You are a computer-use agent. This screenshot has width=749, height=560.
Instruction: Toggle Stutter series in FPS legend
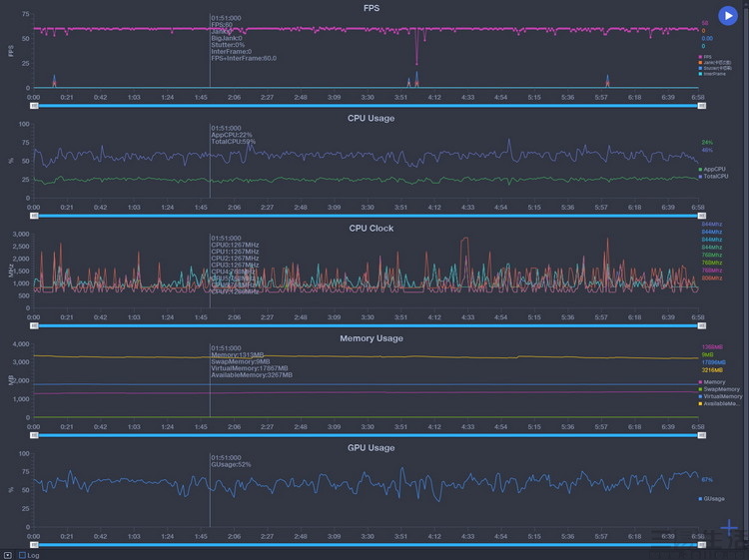click(x=715, y=68)
